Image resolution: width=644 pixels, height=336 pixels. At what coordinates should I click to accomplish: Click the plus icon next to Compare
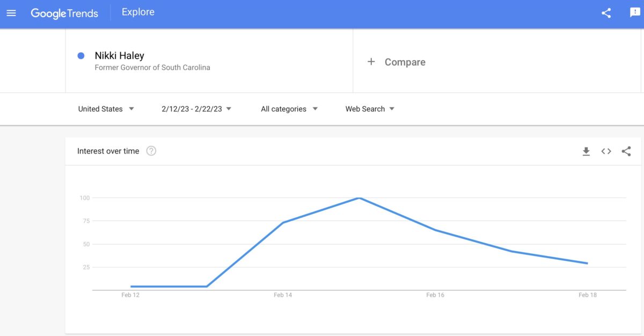coord(371,62)
